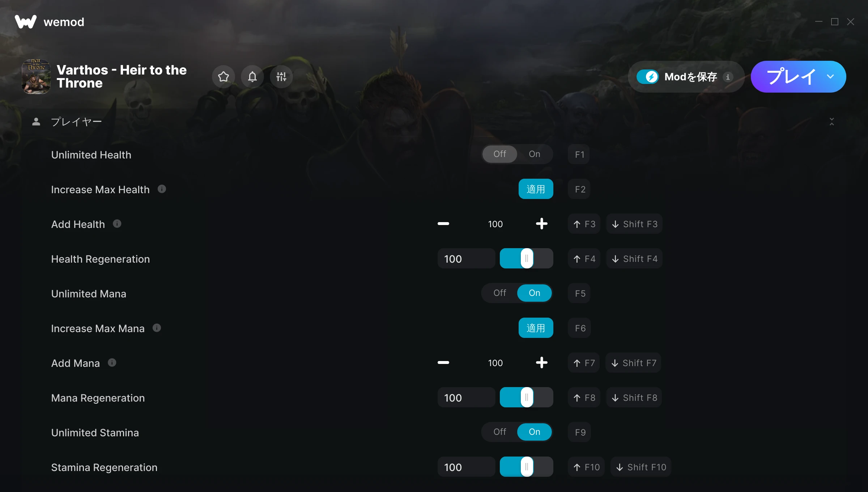This screenshot has width=868, height=492.
Task: Click the WeMod logo icon
Action: (x=26, y=22)
